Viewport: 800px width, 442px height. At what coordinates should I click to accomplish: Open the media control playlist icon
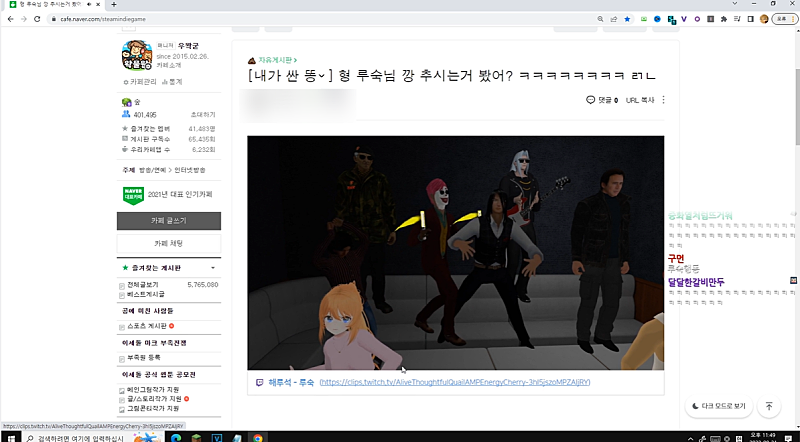click(x=737, y=19)
